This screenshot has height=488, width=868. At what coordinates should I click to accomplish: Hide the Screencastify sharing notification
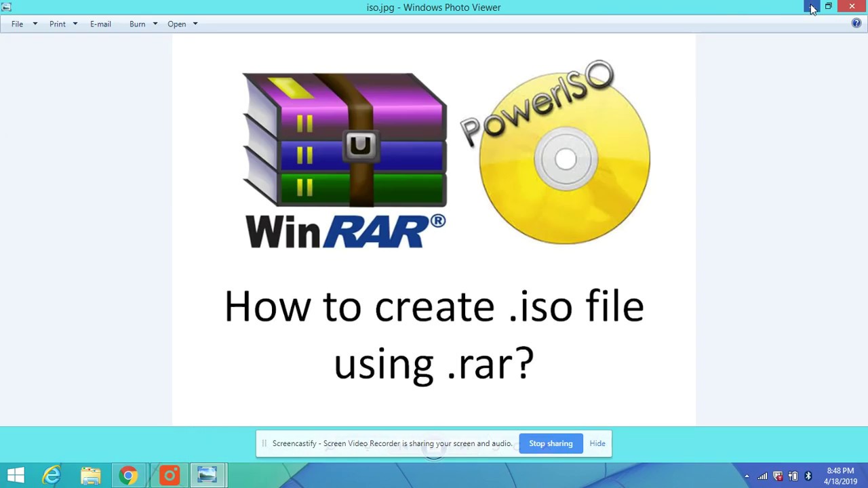click(597, 443)
